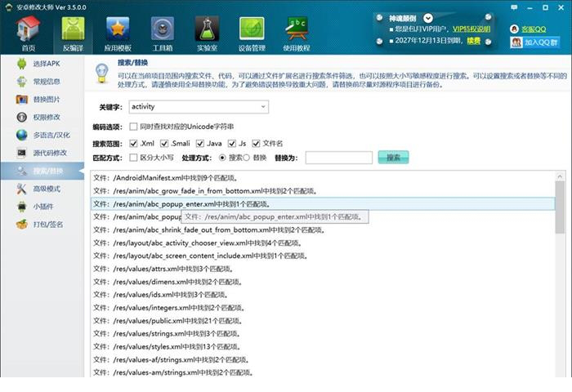Viewport: 572px width, 392px height.
Task: Click the green 搜索 button
Action: 393,158
